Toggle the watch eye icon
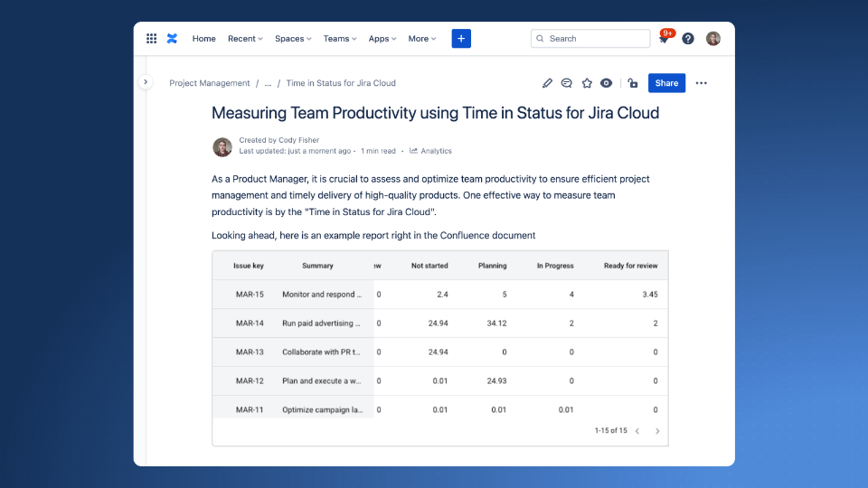This screenshot has width=868, height=488. pos(606,83)
